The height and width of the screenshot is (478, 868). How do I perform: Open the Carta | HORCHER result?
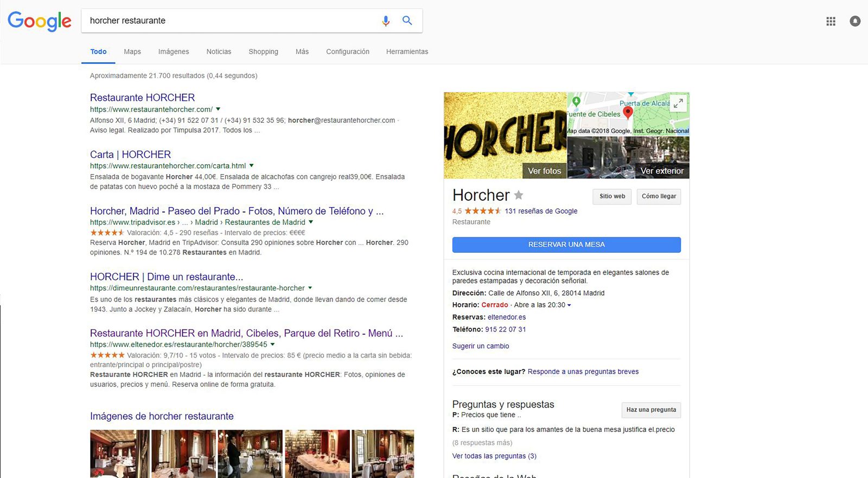(x=130, y=155)
